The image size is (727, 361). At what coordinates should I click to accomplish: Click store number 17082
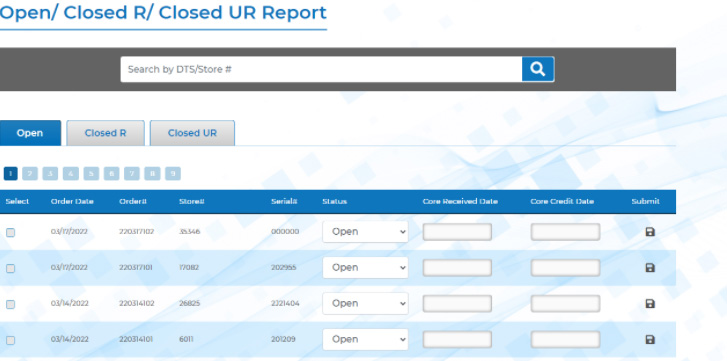[x=189, y=267]
